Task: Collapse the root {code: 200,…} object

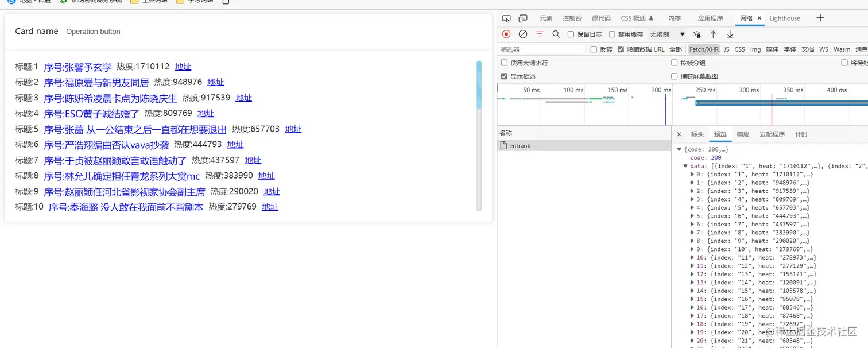Action: (680, 149)
